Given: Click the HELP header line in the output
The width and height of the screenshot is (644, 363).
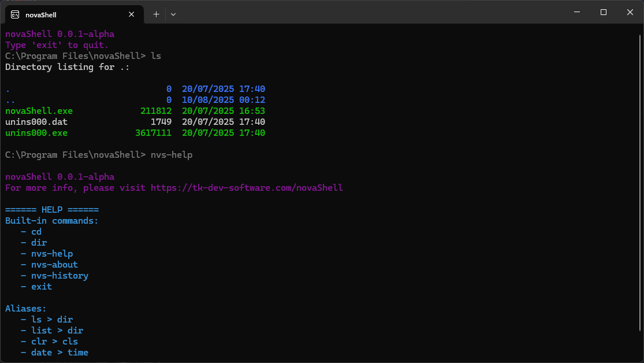Looking at the screenshot, I should pos(51,209).
